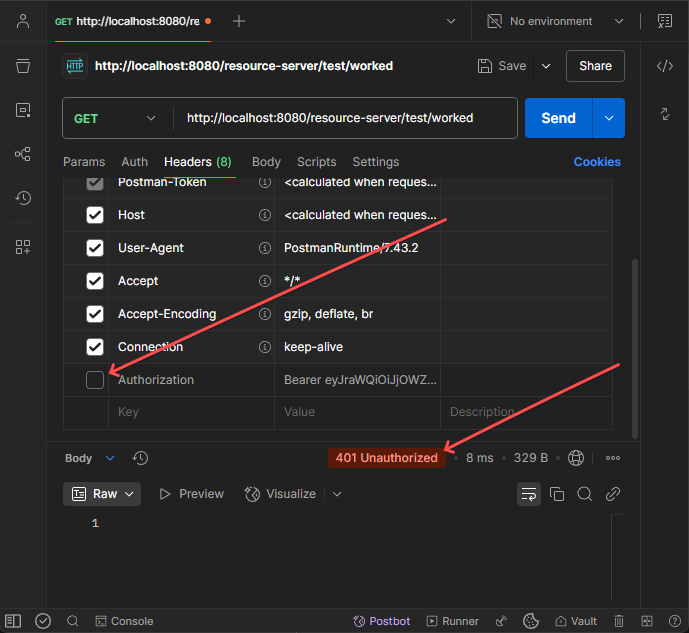Screen dimensions: 689x633
Task: Uncheck the Host header checkbox
Action: [95, 215]
